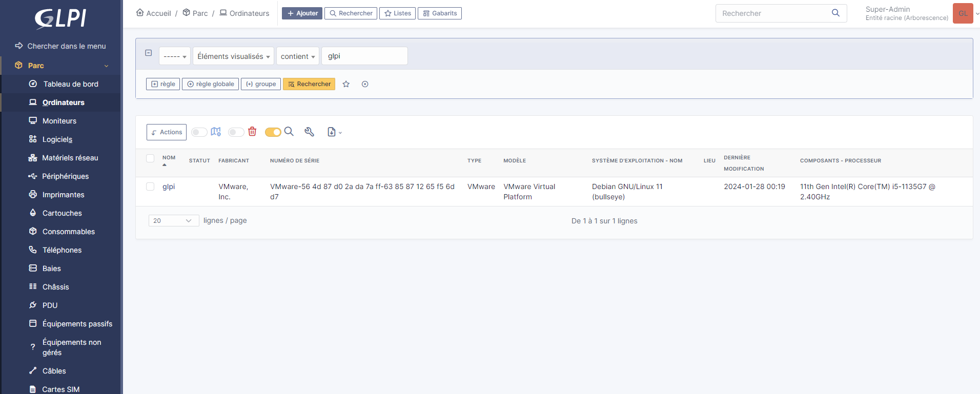Open the '-----' logical operator dropdown
The image size is (980, 394).
pyautogui.click(x=175, y=56)
